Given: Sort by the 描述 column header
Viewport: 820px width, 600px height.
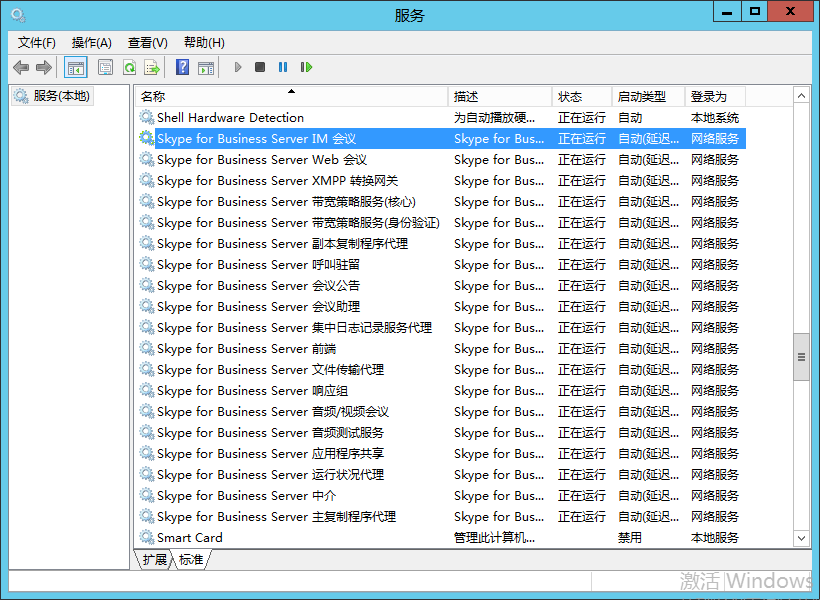Looking at the screenshot, I should coord(500,96).
